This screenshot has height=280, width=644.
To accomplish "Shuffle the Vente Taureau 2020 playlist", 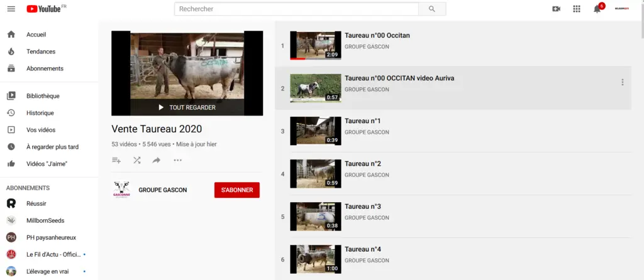I will 136,160.
